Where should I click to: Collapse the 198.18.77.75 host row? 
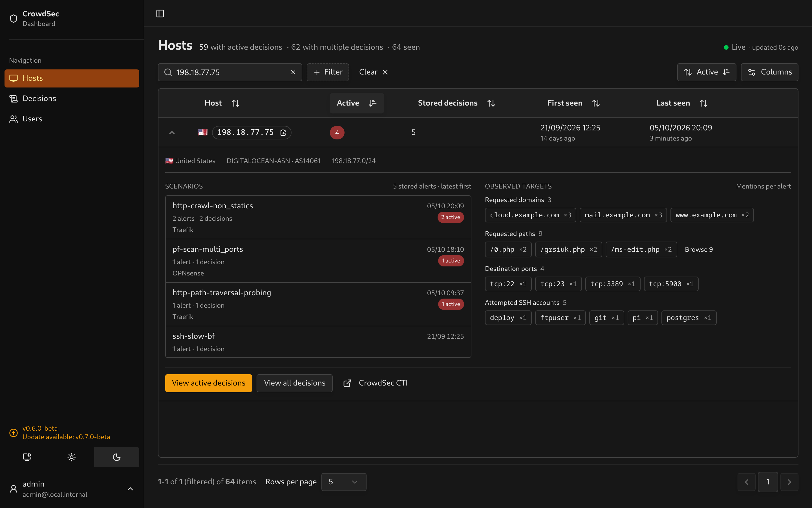172,133
